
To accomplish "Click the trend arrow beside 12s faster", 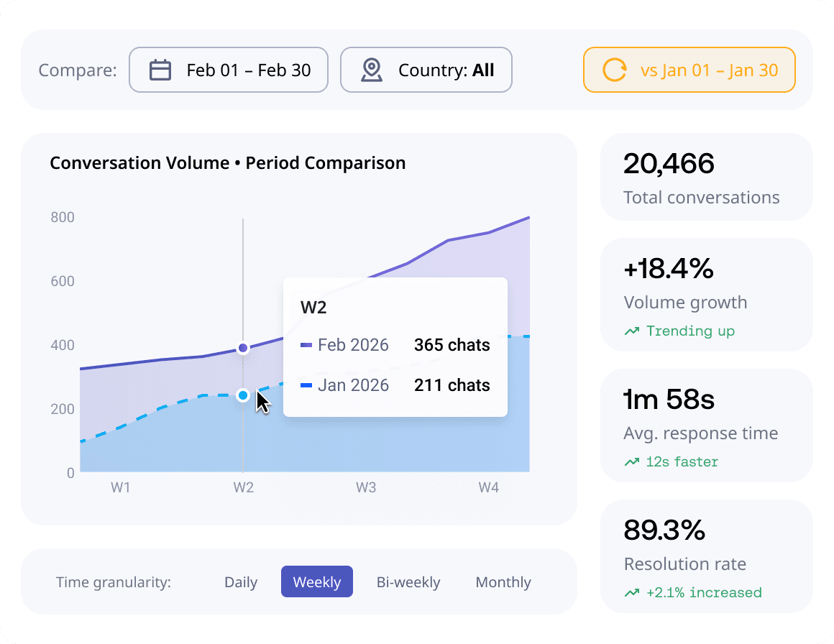I will pyautogui.click(x=632, y=462).
